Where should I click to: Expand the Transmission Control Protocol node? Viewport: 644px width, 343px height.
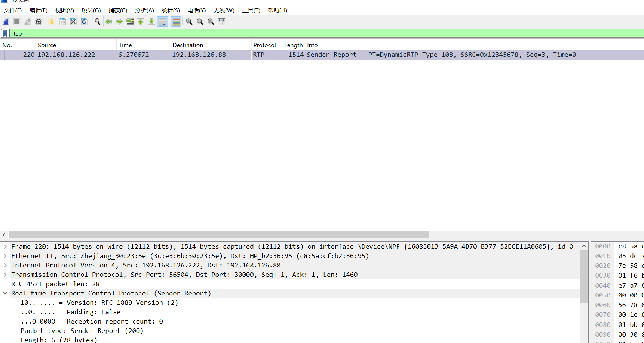point(5,275)
